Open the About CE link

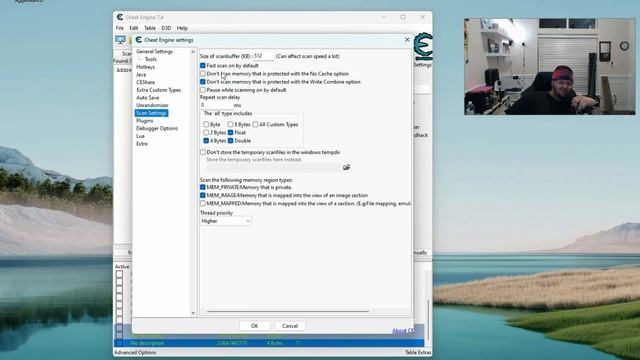(x=402, y=331)
